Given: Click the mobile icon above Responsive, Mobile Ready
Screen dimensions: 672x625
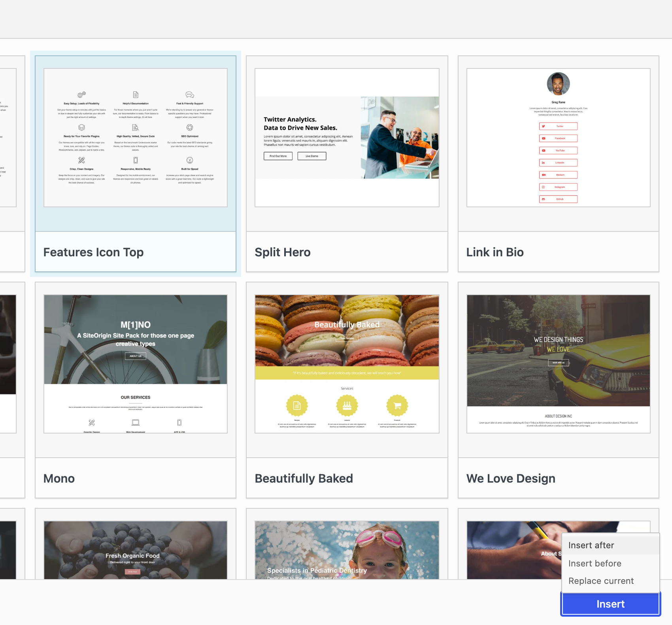Looking at the screenshot, I should pyautogui.click(x=136, y=160).
